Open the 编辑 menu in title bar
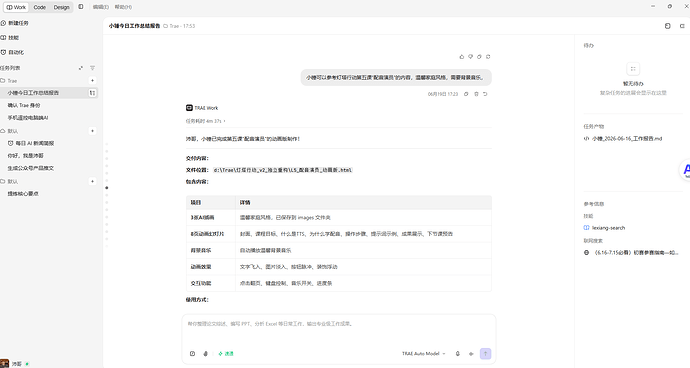This screenshot has height=368, width=690. tap(101, 7)
